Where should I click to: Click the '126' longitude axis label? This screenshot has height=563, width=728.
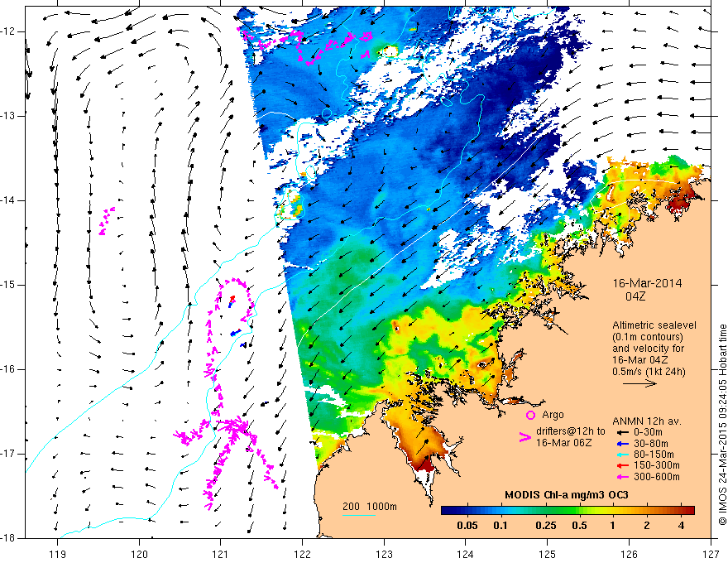(x=629, y=554)
